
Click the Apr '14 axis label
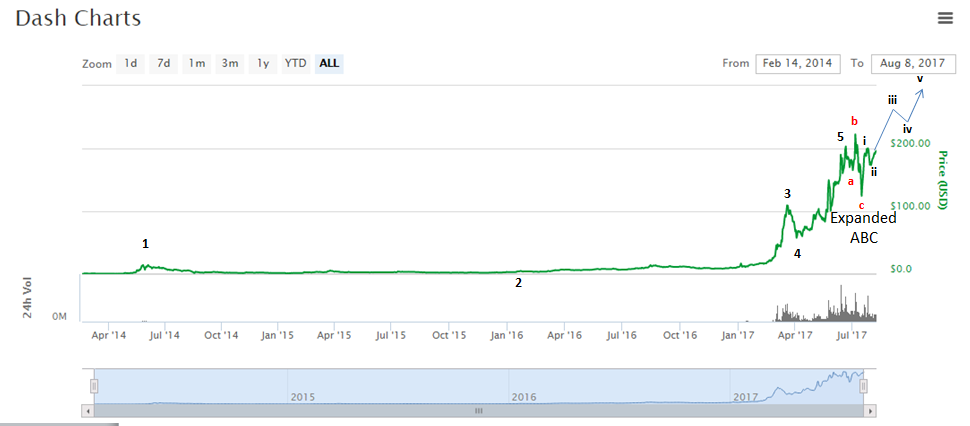coord(109,335)
